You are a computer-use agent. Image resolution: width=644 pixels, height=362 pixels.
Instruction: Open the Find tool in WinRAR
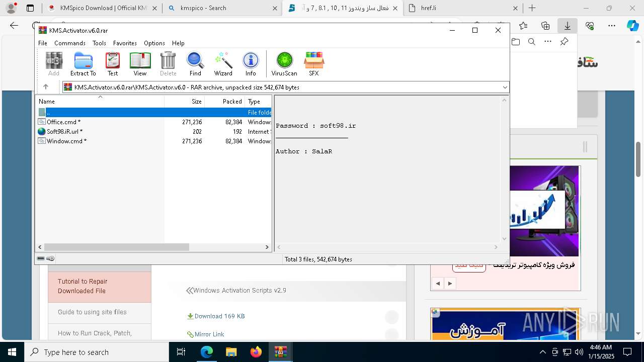(x=195, y=64)
